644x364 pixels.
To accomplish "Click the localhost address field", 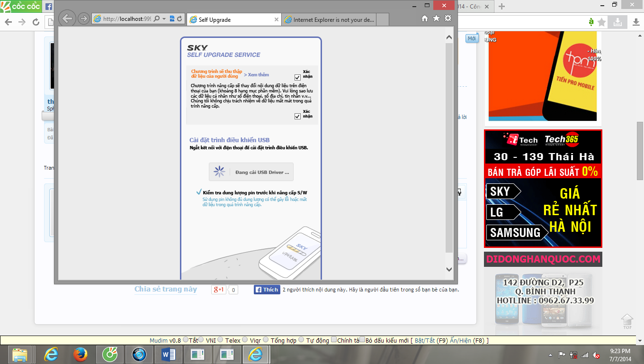I will [x=127, y=19].
